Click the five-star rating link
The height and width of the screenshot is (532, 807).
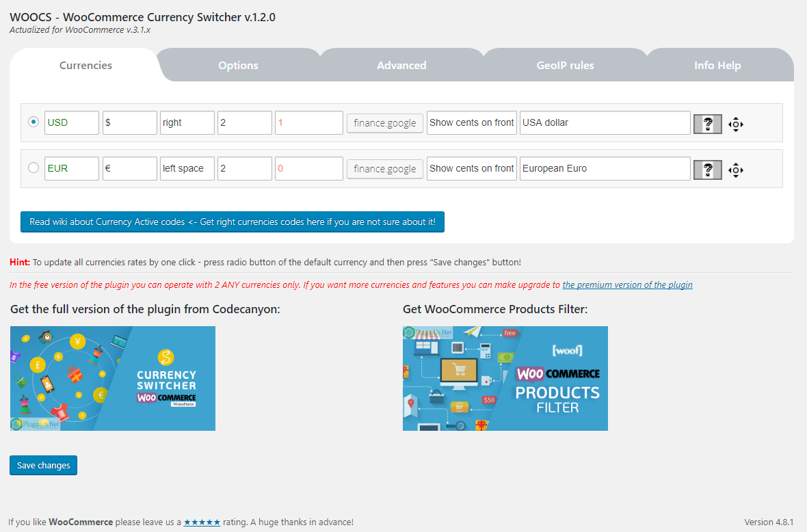202,522
